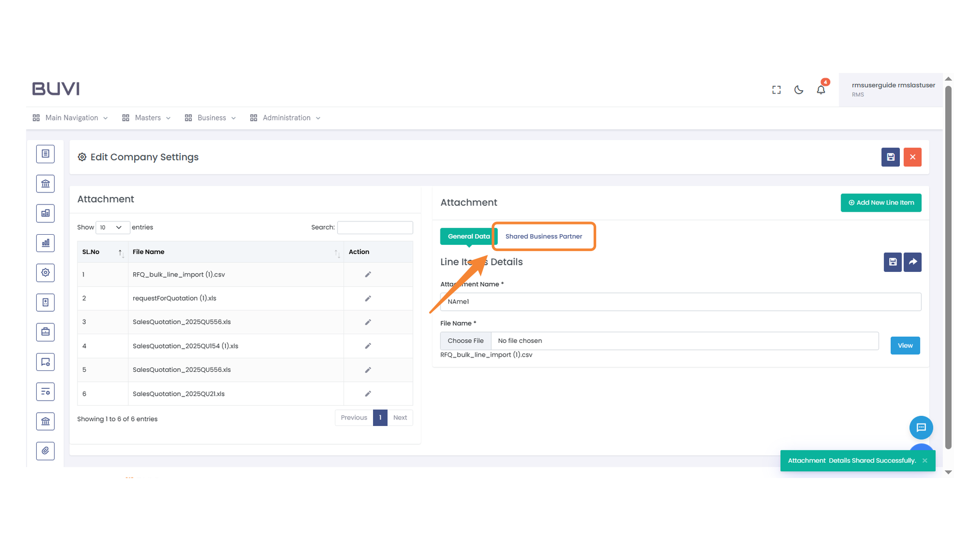The image size is (980, 551).
Task: Open the share icon beside Line Items Details
Action: tap(913, 262)
